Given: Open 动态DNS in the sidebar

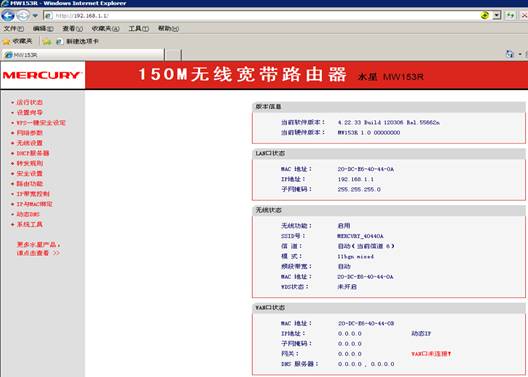Looking at the screenshot, I should tap(28, 214).
